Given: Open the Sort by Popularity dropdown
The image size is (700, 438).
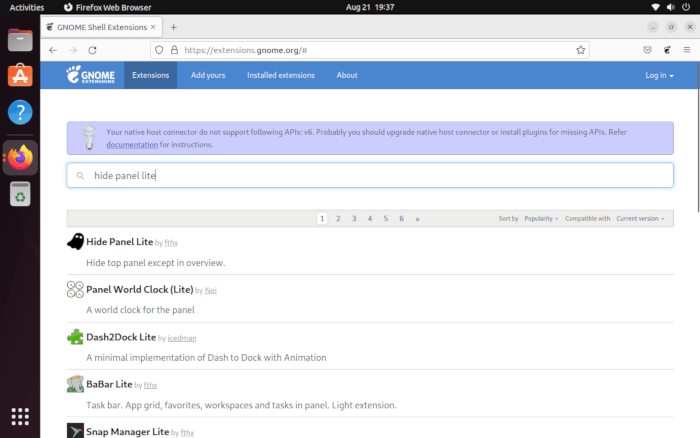Looking at the screenshot, I should [541, 219].
